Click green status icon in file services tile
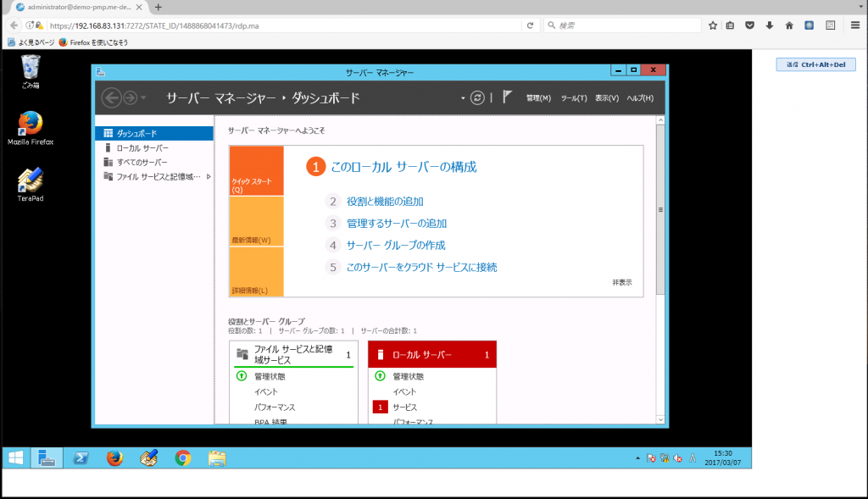 [x=242, y=376]
